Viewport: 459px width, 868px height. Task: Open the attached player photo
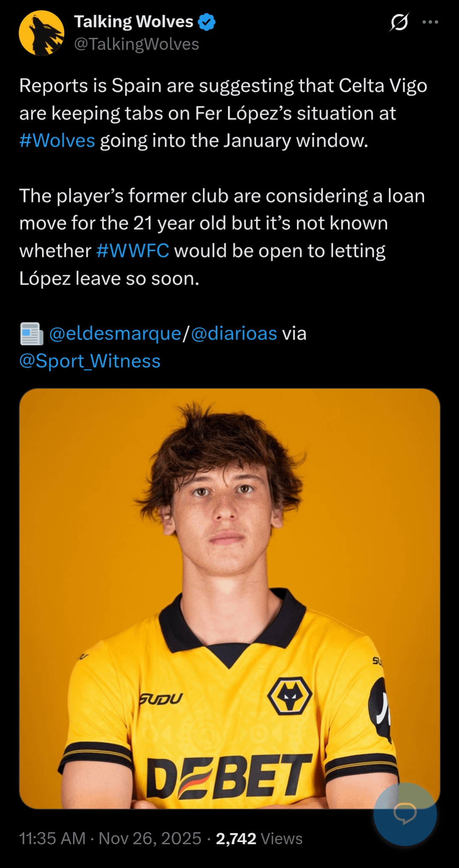[x=229, y=553]
